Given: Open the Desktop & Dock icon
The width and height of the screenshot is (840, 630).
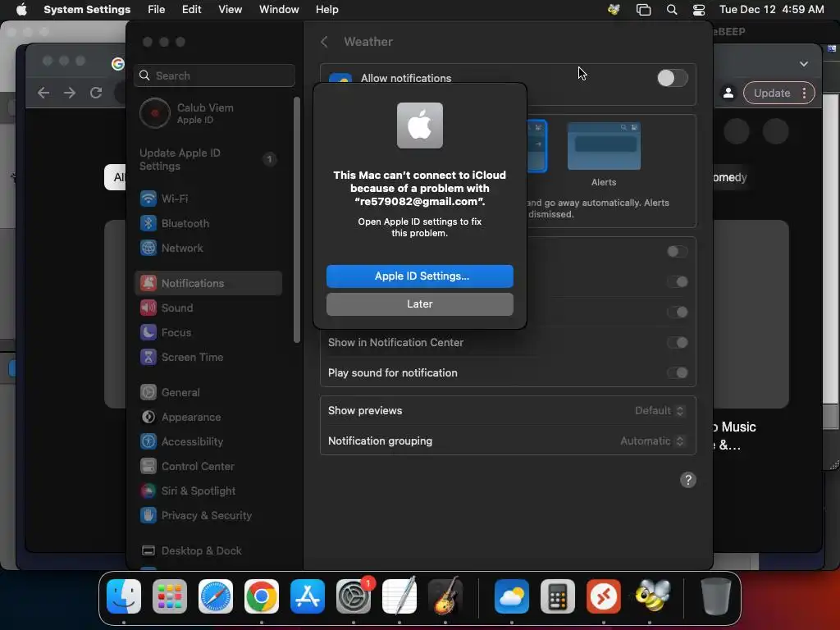Looking at the screenshot, I should pyautogui.click(x=148, y=550).
